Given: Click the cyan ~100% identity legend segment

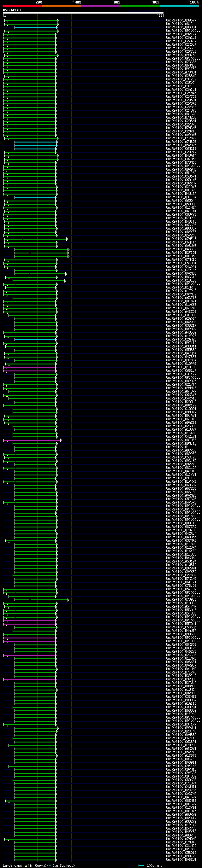Looking at the screenshot, I should click(179, 6).
